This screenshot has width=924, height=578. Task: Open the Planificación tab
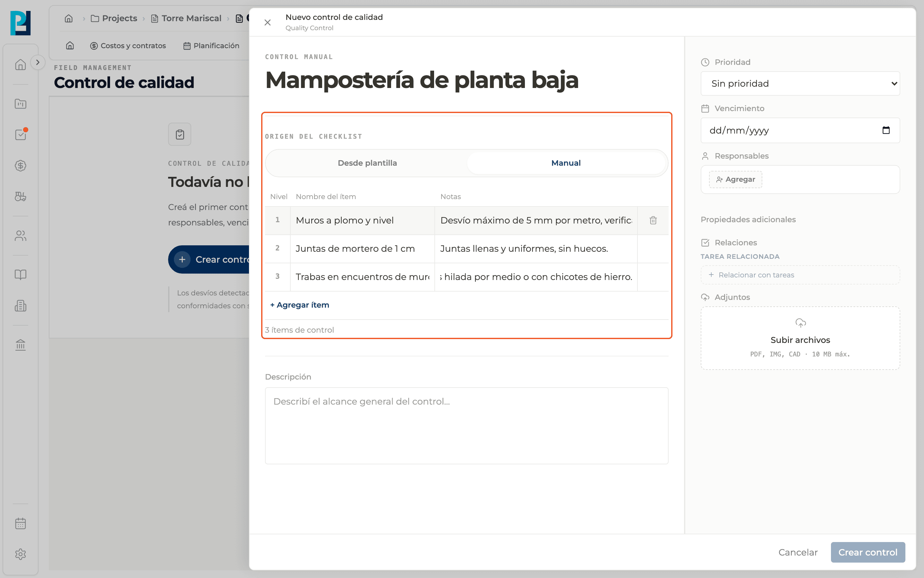pos(211,46)
